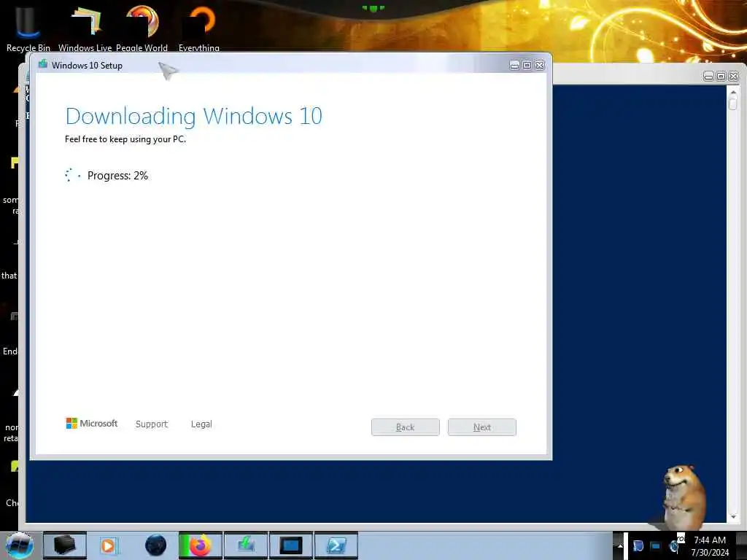This screenshot has height=560, width=747.
Task: Minimize the Windows 10 Setup window
Action: click(514, 65)
